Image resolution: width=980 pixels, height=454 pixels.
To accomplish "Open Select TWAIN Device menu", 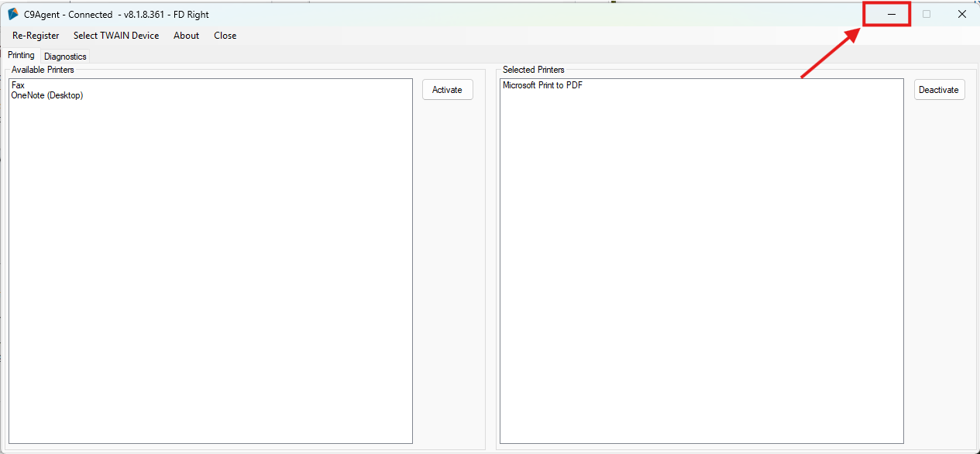I will [116, 36].
